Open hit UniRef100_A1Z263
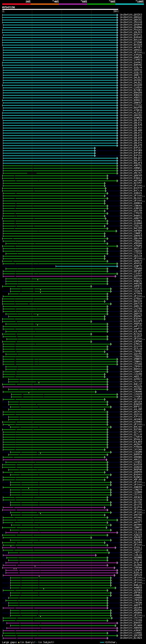146x644 pixels. [x=131, y=113]
